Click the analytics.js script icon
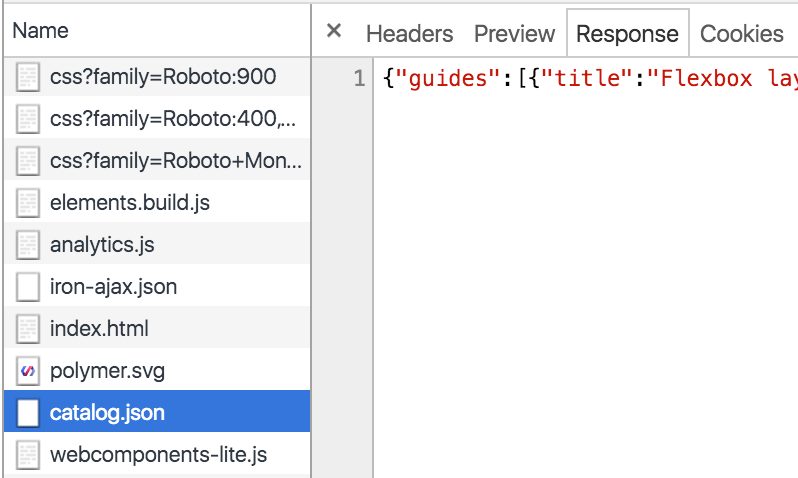Screen dimensions: 798x478 click(x=29, y=245)
